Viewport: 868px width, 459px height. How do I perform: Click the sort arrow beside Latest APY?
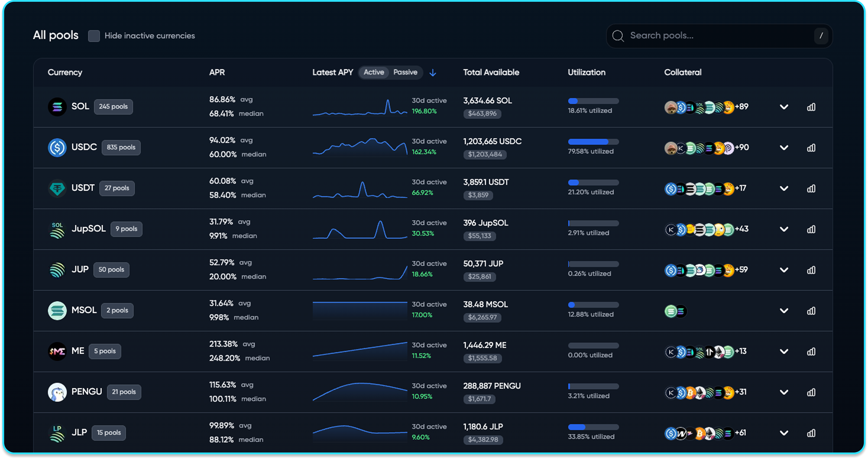[433, 73]
